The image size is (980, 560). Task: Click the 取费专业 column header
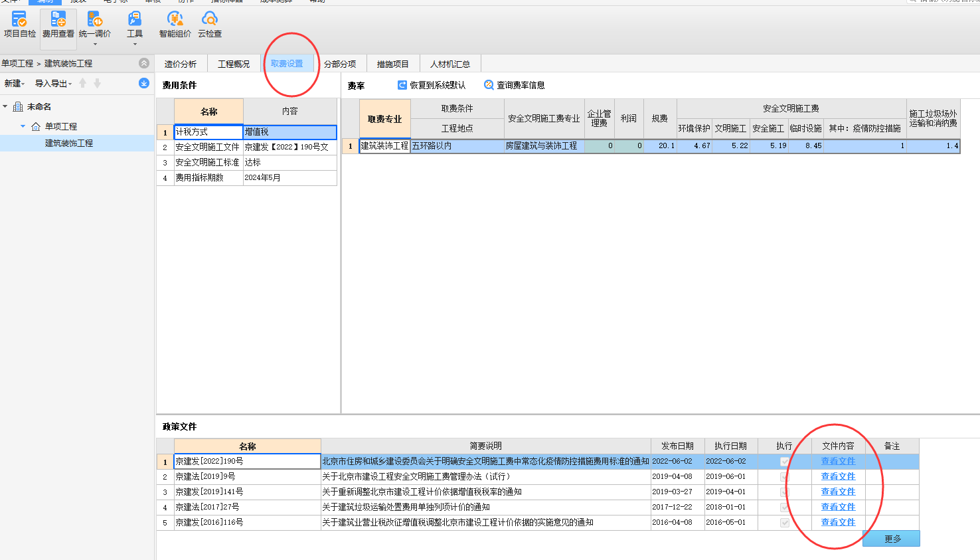tap(385, 119)
